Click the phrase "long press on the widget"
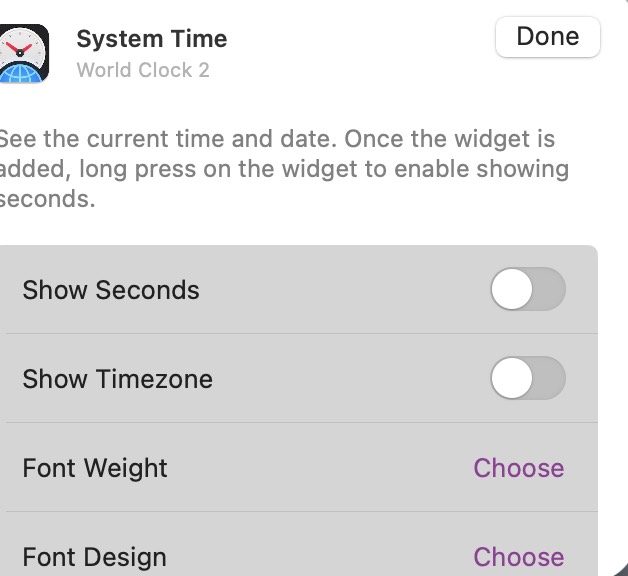Screen dimensions: 628x576 [x=200, y=168]
